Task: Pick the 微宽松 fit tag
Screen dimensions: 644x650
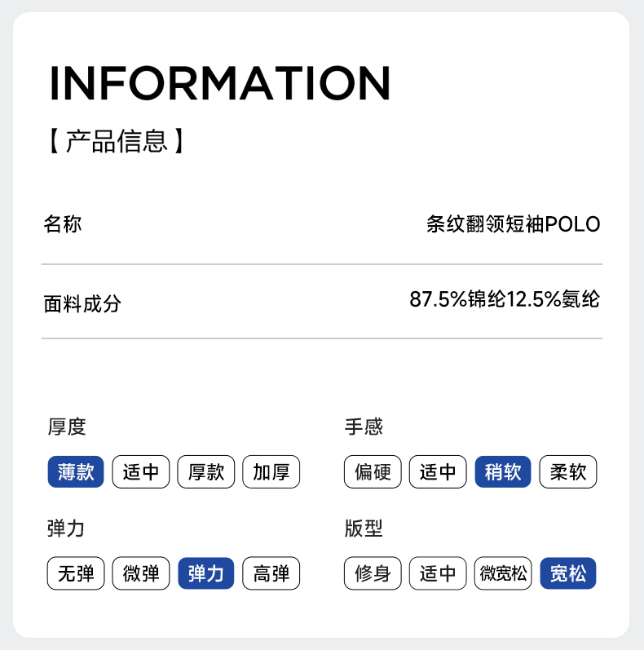Action: [503, 573]
